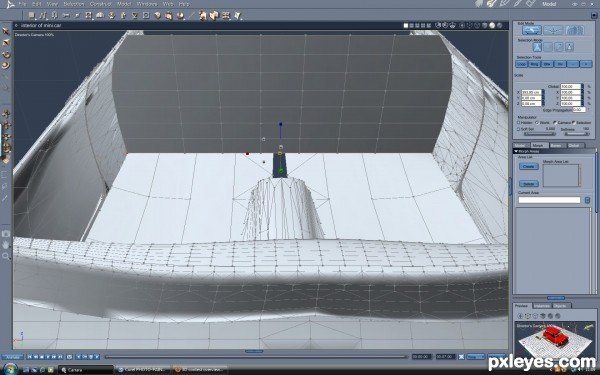Open the Objects tab in lower panel
Screen dimensions: 600x375
[x=561, y=305]
